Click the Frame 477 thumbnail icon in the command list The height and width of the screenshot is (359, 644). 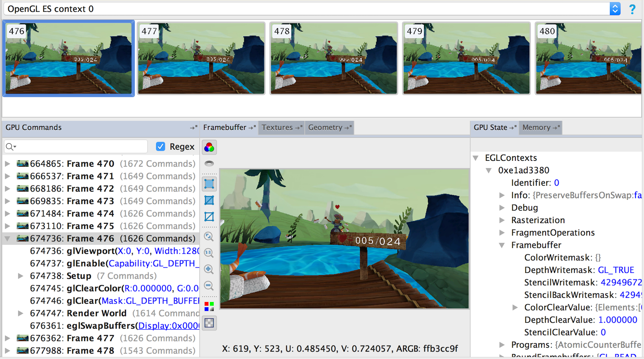(23, 338)
